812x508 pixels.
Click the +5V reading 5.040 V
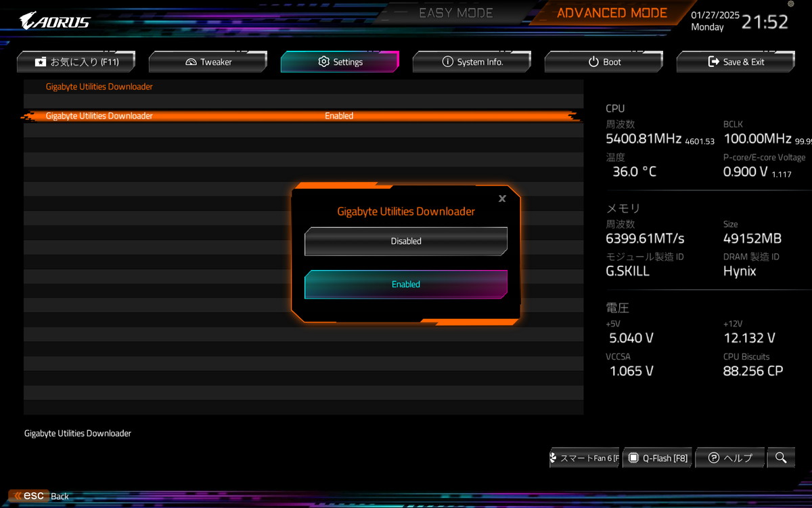(631, 338)
